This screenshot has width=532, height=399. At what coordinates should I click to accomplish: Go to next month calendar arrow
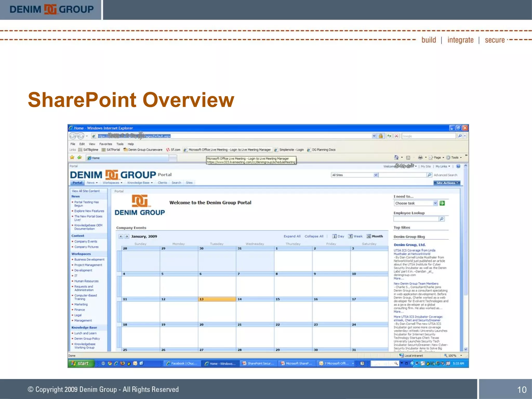[127, 236]
